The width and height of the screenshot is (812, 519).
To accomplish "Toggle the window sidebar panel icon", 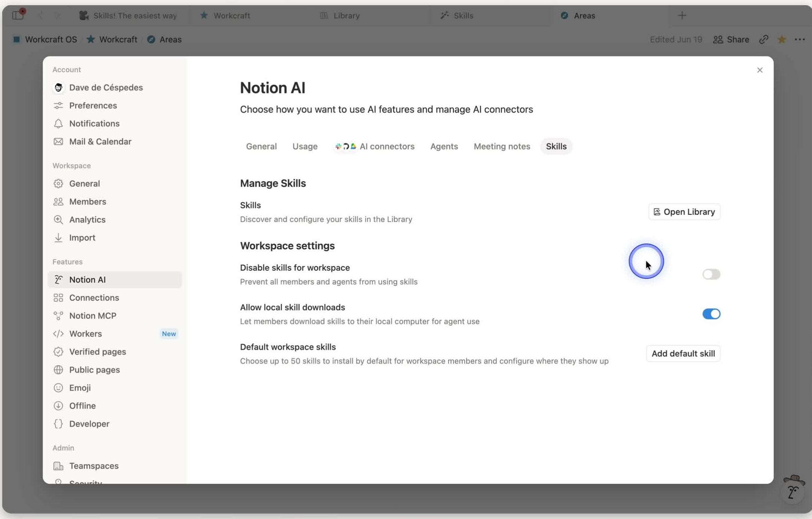I will 18,15.
